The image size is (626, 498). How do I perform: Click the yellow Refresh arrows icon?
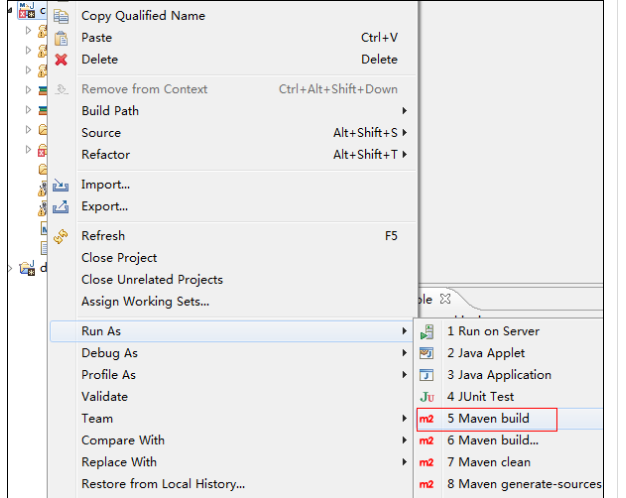pos(61,236)
